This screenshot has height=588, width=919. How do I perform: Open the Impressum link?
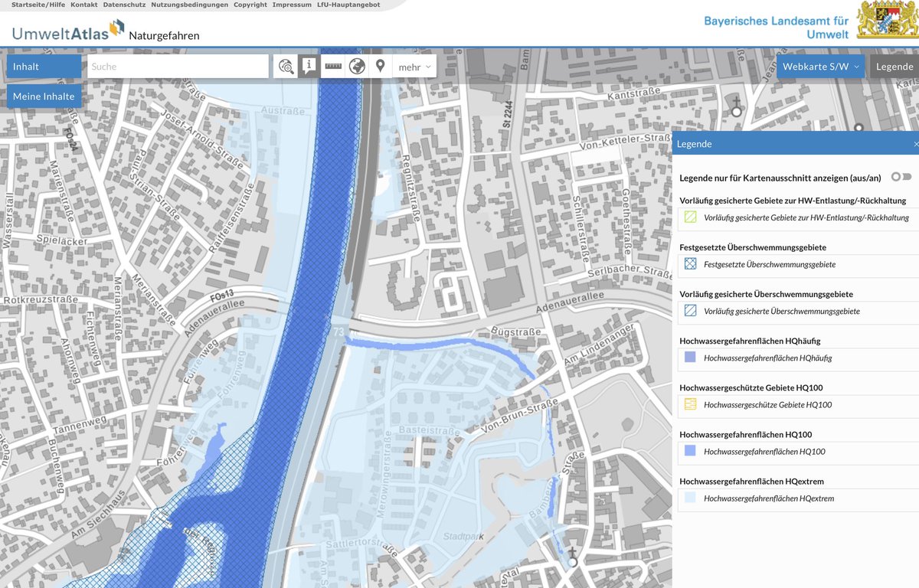292,5
